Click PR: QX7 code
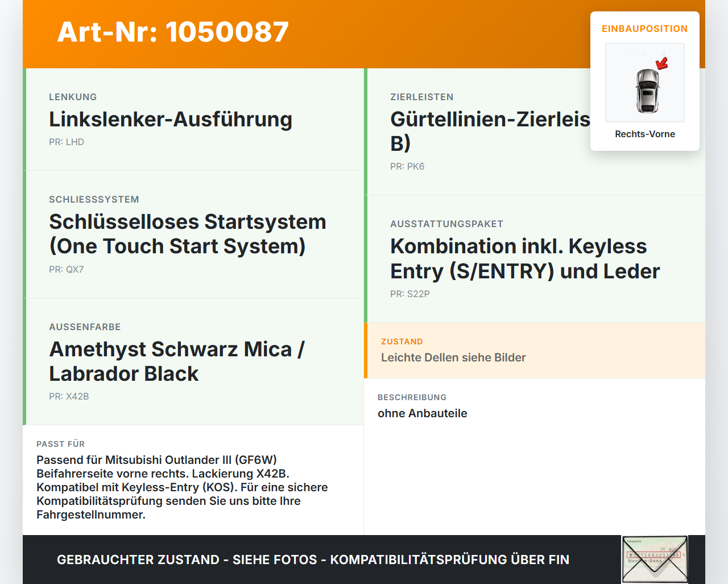Image resolution: width=728 pixels, height=584 pixels. 67,269
